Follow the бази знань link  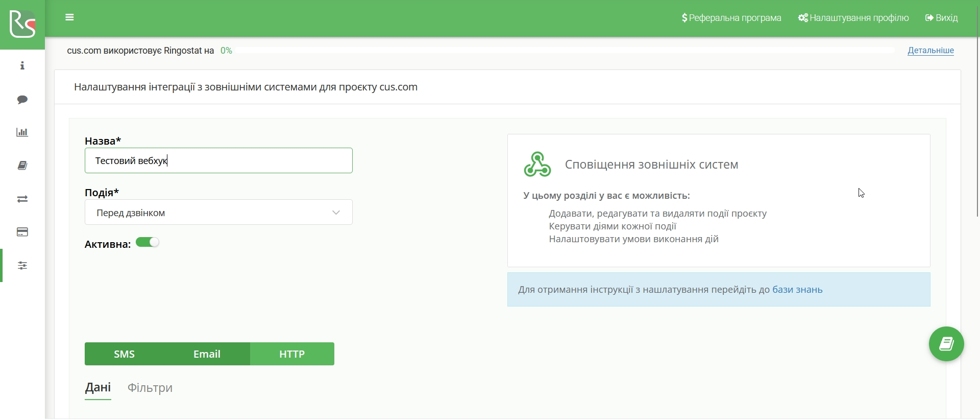click(x=797, y=290)
